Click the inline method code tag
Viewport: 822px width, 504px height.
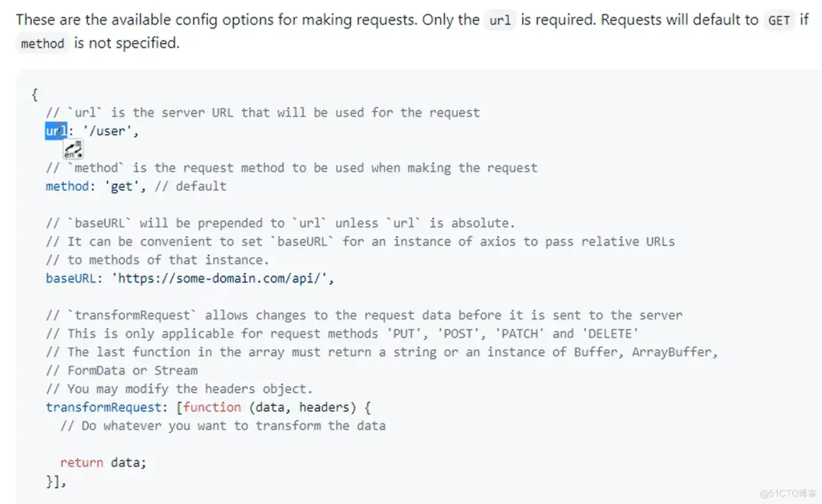[x=42, y=44]
